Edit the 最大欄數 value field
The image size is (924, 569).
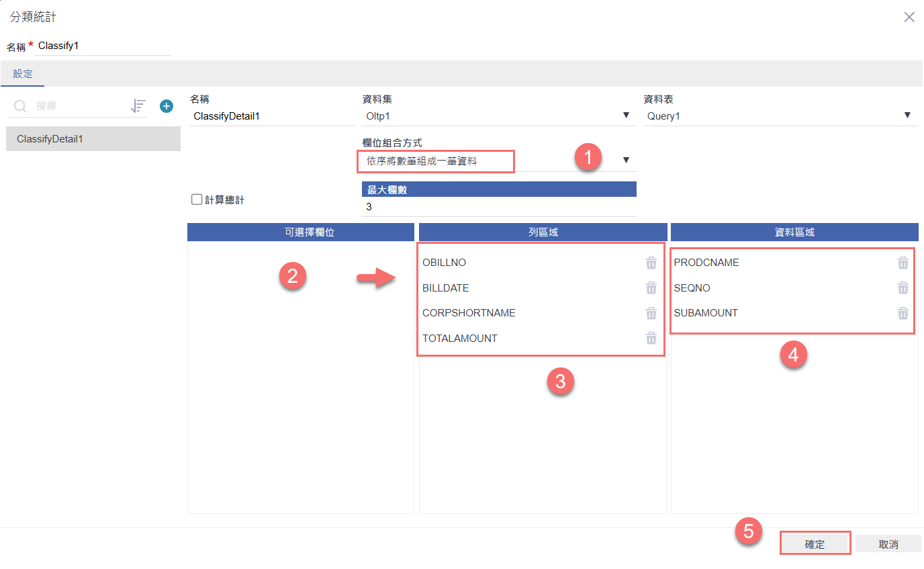coord(498,207)
